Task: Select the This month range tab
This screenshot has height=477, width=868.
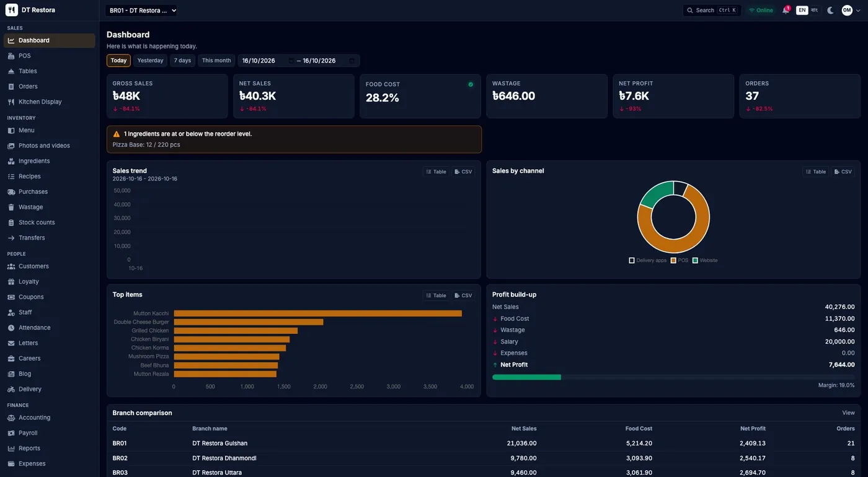Action: [216, 61]
